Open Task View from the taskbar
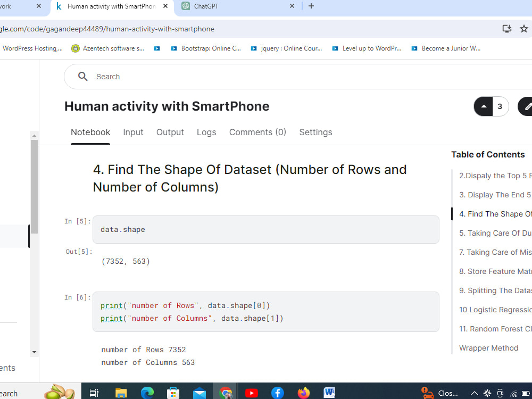Viewport: 532px width, 399px height. tap(94, 393)
